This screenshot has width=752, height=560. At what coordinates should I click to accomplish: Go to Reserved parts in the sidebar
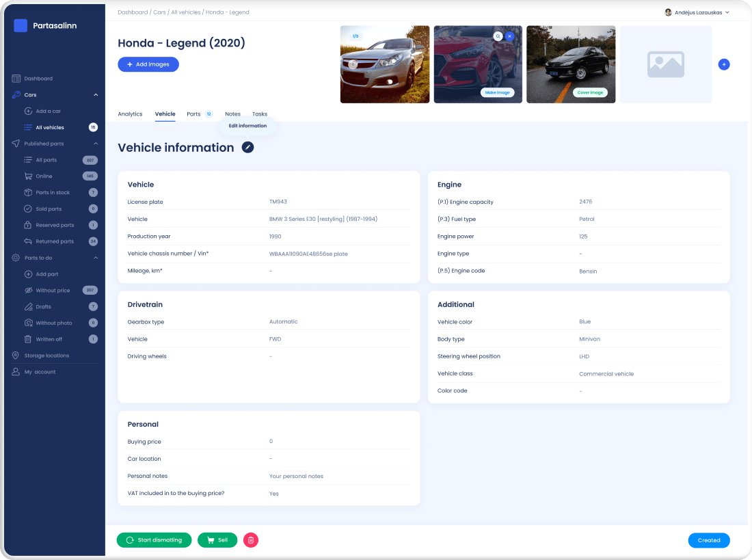click(55, 225)
